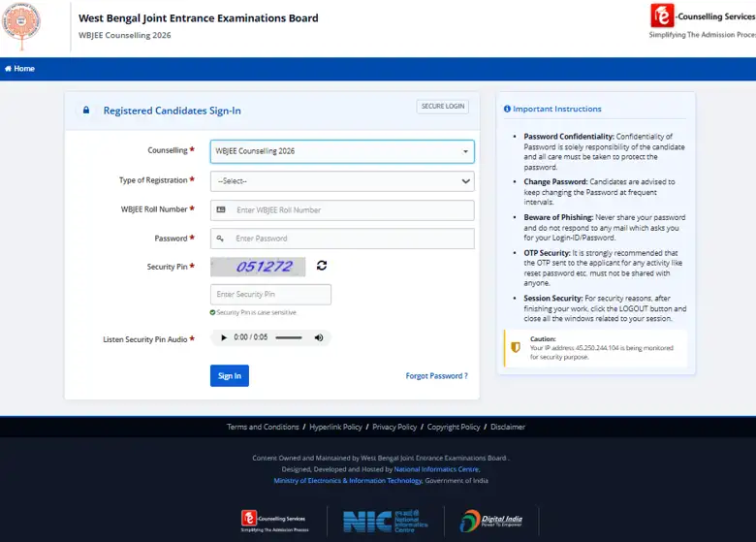
Task: Click the 'Important Instructions' heading
Action: point(557,109)
